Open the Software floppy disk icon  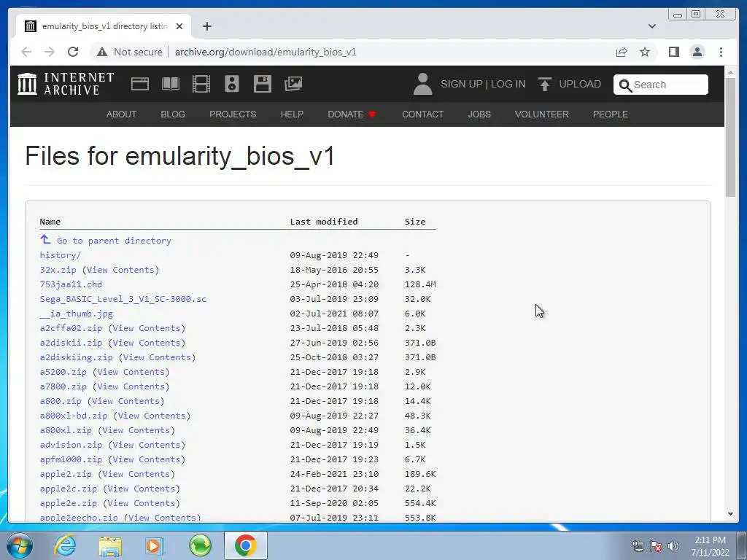point(263,84)
